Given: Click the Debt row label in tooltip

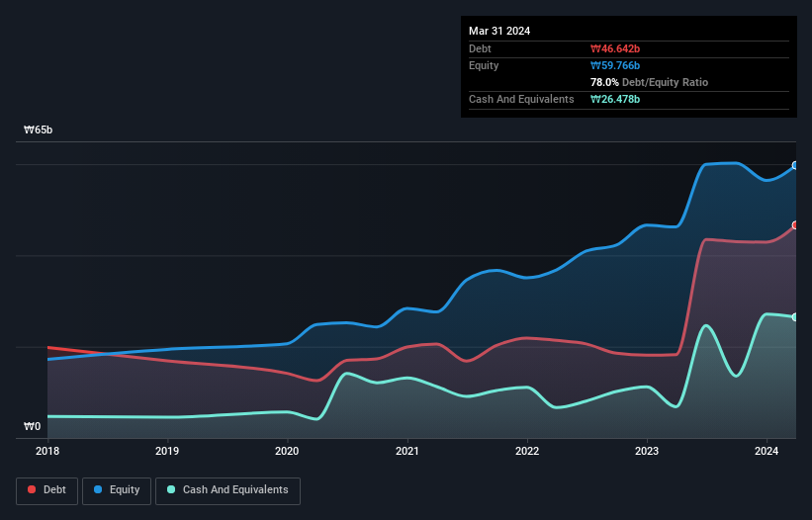Looking at the screenshot, I should click(x=480, y=48).
